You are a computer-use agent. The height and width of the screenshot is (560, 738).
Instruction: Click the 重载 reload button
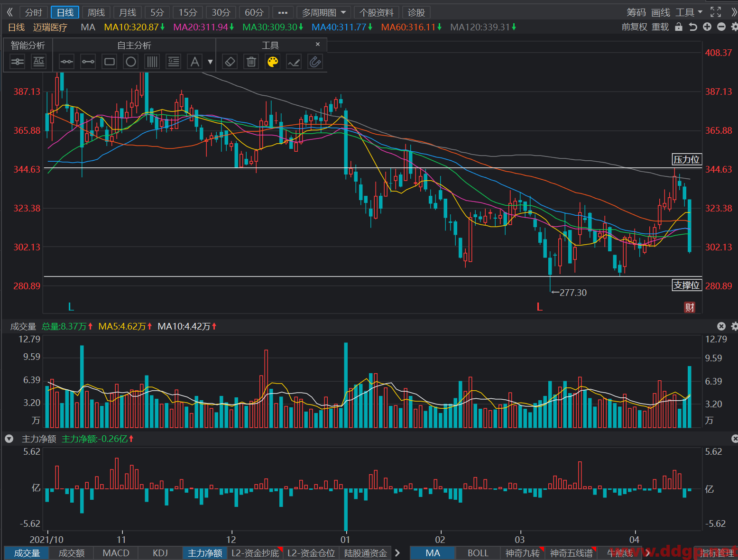click(660, 27)
